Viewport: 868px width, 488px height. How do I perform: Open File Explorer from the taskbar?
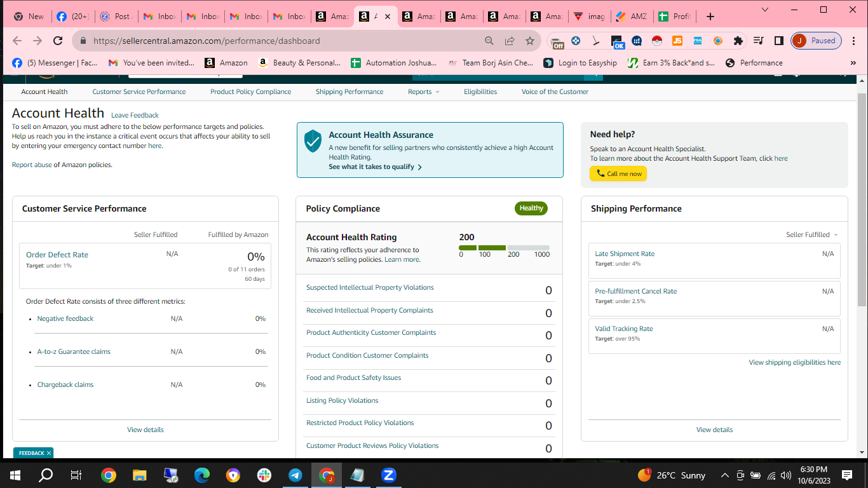[x=140, y=475]
